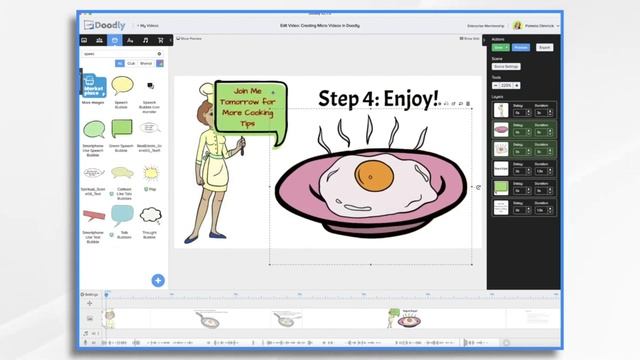Pick the blue Talk Bubbles asset
This screenshot has height=360, width=640.
pyautogui.click(x=122, y=216)
